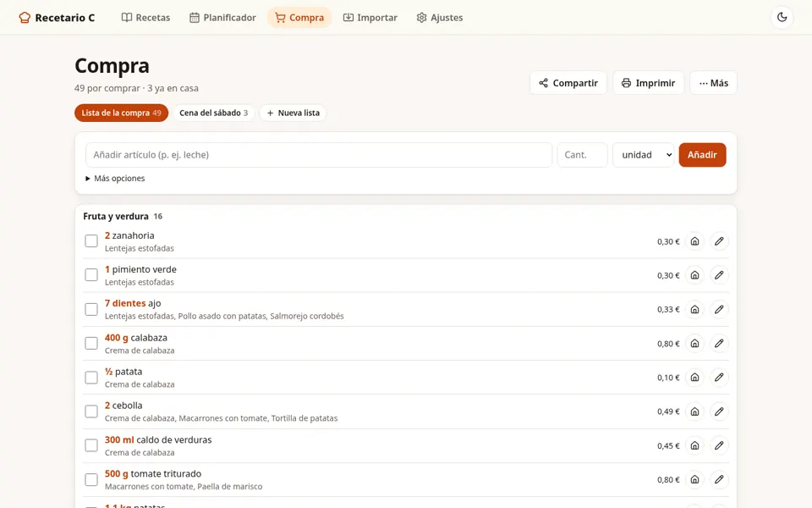Edit the pimiento verde item

coord(719,275)
